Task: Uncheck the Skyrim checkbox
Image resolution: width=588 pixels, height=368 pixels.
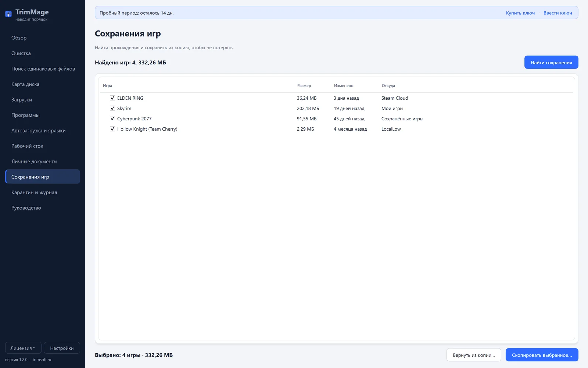Action: 112,108
